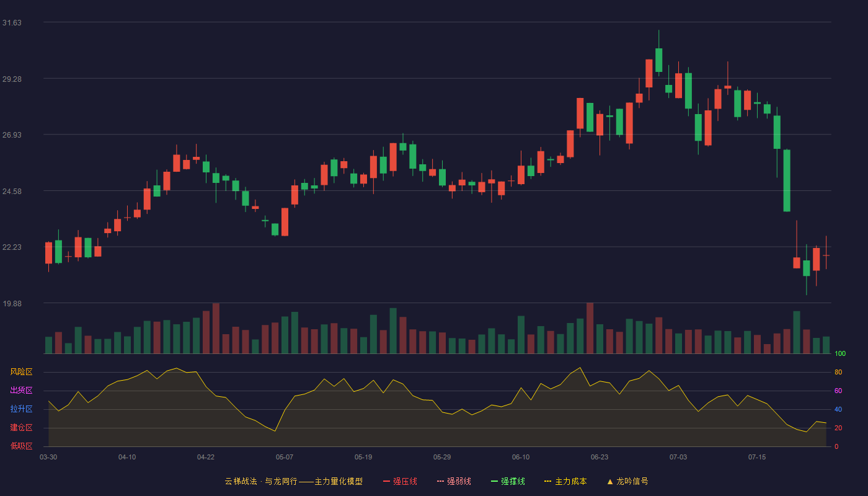The image size is (868, 496).
Task: Click the 05-07 date axis label
Action: coord(285,457)
